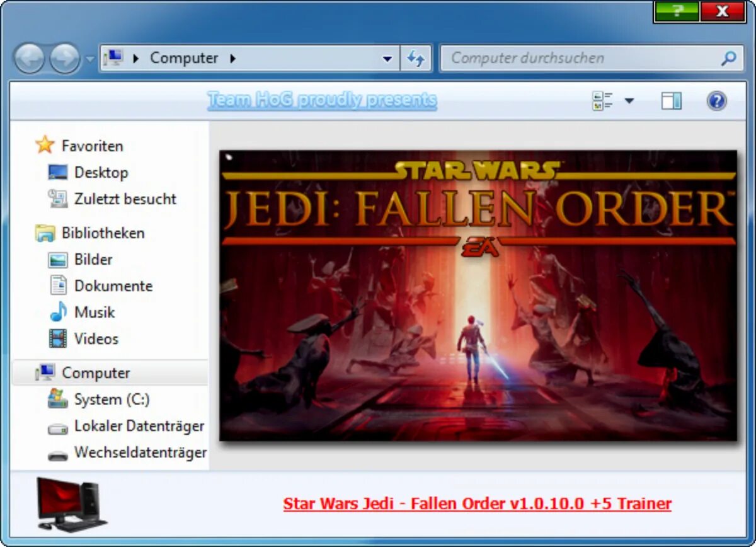Toggle the preview pane icon
This screenshot has width=756, height=547.
tap(672, 101)
